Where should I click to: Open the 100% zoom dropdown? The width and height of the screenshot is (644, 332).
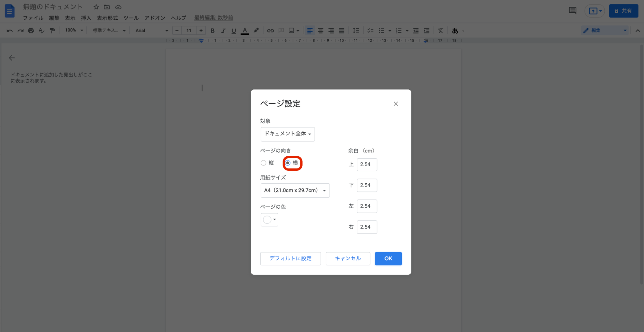point(74,30)
